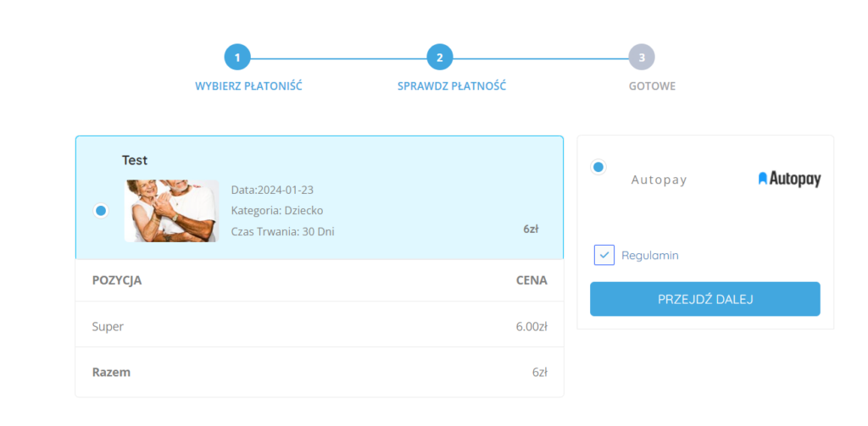Go to SPRAWDZ PŁATNOŚĆ step label
Screen dimensions: 868x426
pyautogui.click(x=452, y=86)
